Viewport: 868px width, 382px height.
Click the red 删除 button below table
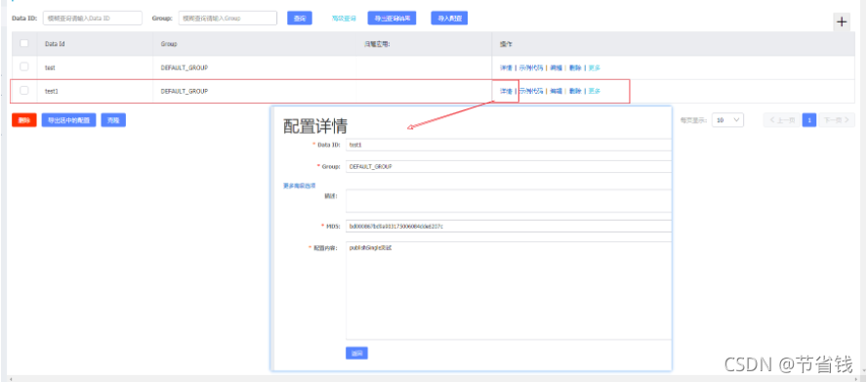23,120
